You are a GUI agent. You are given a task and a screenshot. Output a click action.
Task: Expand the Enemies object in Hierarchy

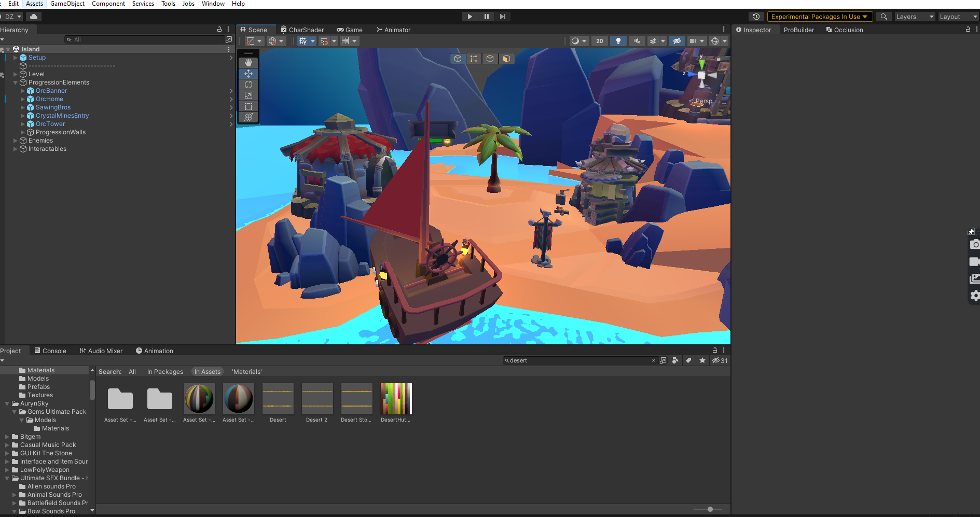[x=15, y=141]
